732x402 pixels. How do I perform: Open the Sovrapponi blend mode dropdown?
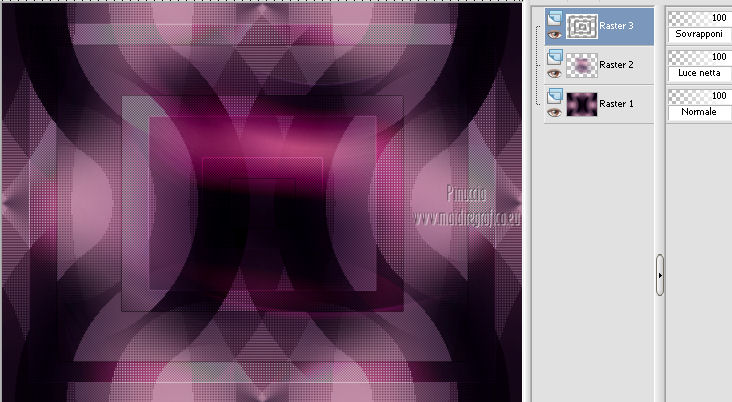pyautogui.click(x=699, y=34)
